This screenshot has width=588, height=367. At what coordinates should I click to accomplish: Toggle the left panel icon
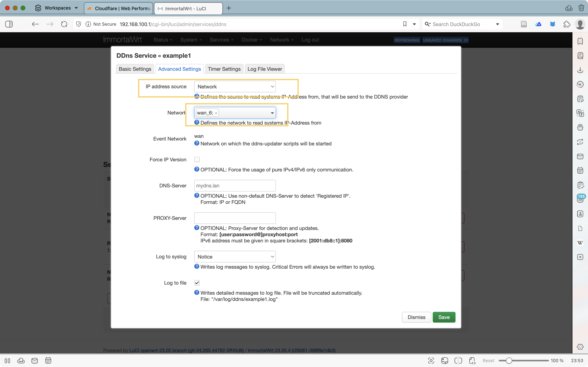[x=9, y=24]
